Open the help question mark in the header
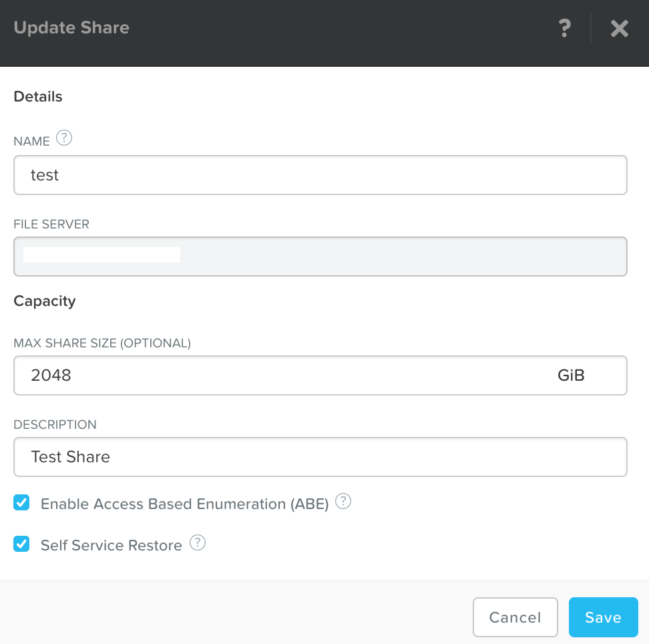Viewport: 649px width, 644px height. 565,28
